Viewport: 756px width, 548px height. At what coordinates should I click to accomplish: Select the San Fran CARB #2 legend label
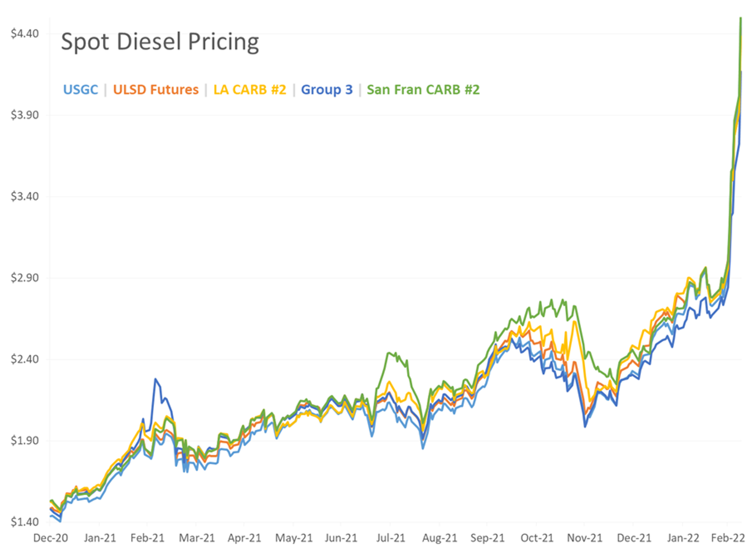[x=423, y=90]
